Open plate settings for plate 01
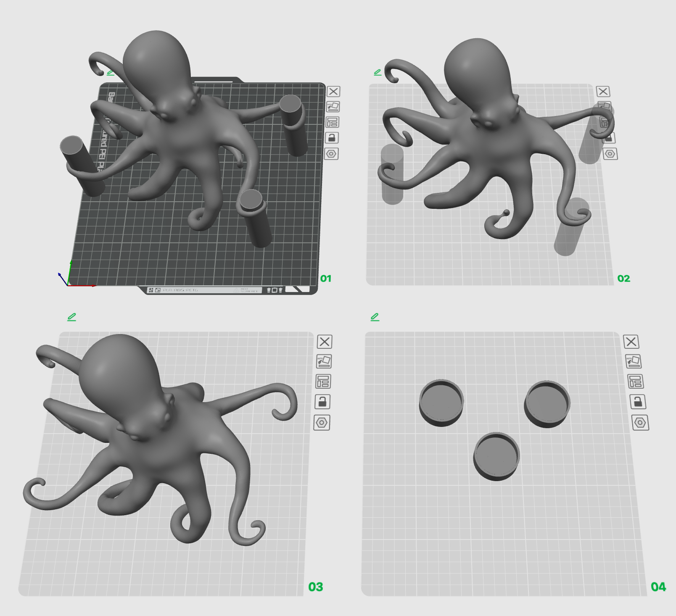This screenshot has height=616, width=676. click(331, 154)
